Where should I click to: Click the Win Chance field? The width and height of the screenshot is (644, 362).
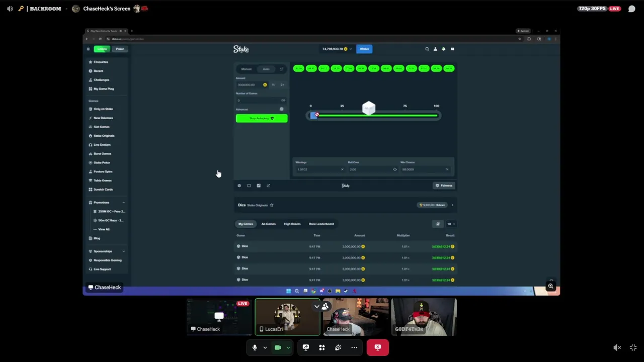(426, 169)
